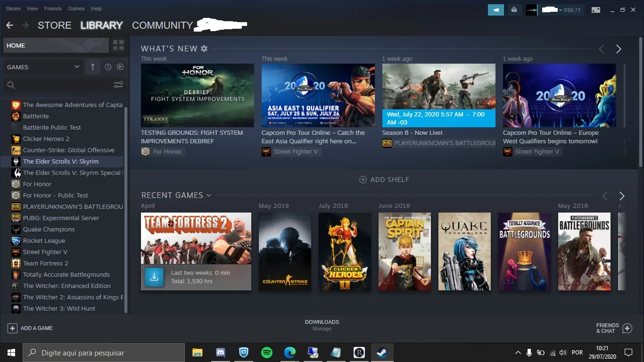Image resolution: width=644 pixels, height=362 pixels.
Task: Switch to the LIBRARY tab
Action: pyautogui.click(x=101, y=25)
